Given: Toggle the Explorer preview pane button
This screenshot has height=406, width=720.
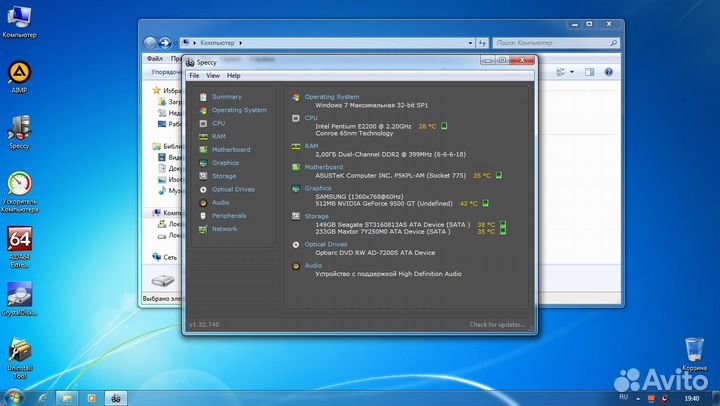Looking at the screenshot, I should click(590, 72).
